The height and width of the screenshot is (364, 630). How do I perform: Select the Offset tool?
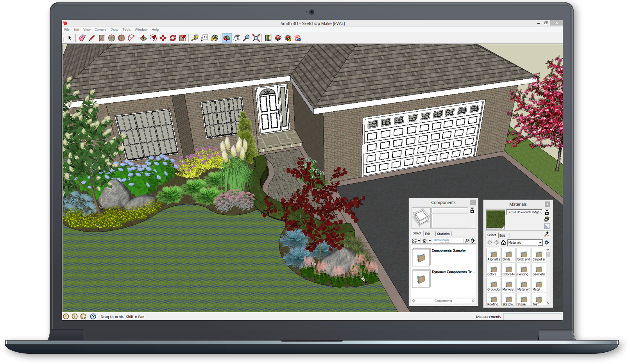[x=153, y=38]
